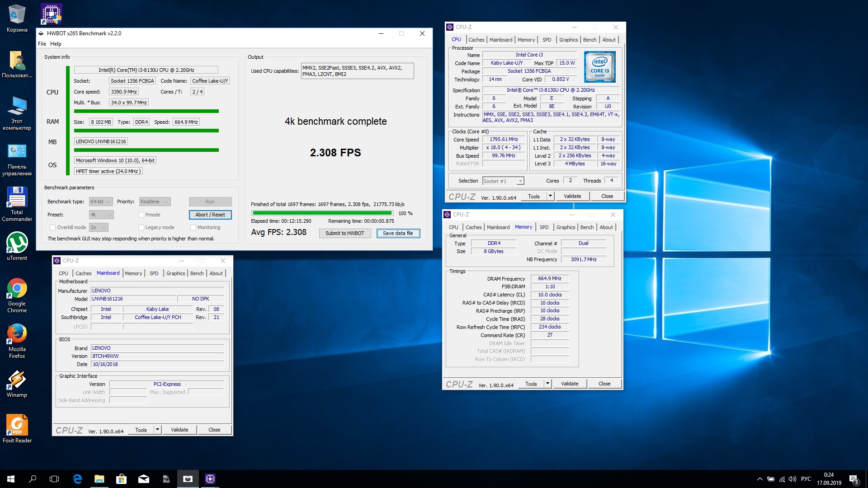This screenshot has width=868, height=488.
Task: Open the CPU-Z shortcut icon on desktop
Action: point(51,14)
